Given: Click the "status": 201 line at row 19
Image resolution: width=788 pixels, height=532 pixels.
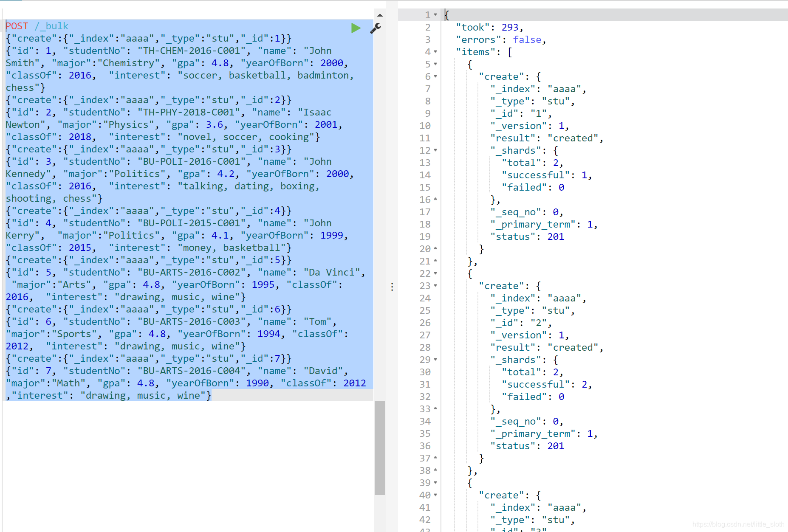Looking at the screenshot, I should coord(527,236).
